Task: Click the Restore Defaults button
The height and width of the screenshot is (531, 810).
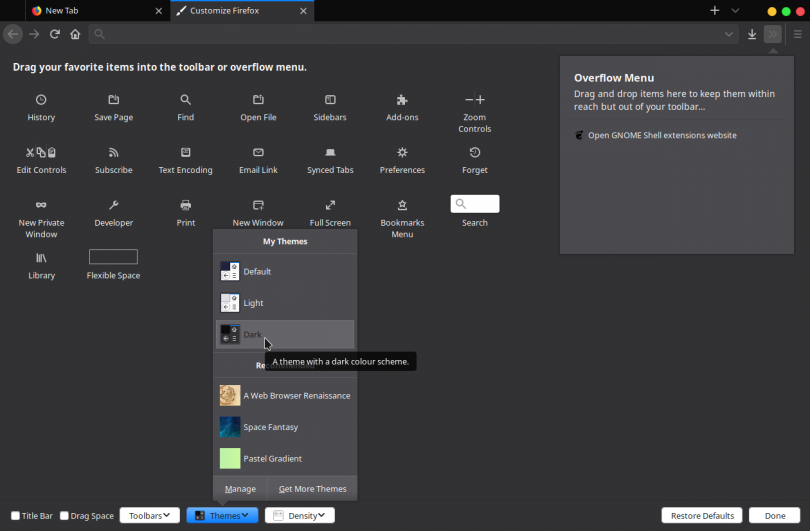Action: point(702,516)
